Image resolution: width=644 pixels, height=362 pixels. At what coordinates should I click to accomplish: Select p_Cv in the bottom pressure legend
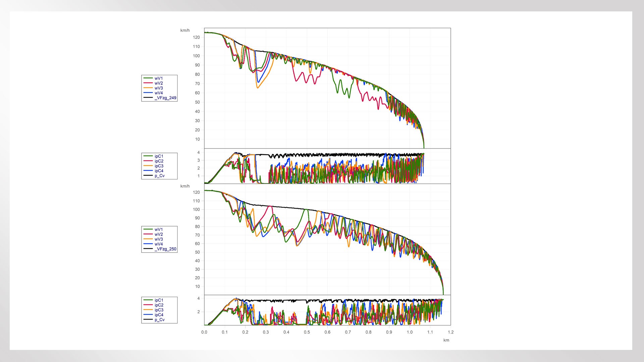click(160, 320)
